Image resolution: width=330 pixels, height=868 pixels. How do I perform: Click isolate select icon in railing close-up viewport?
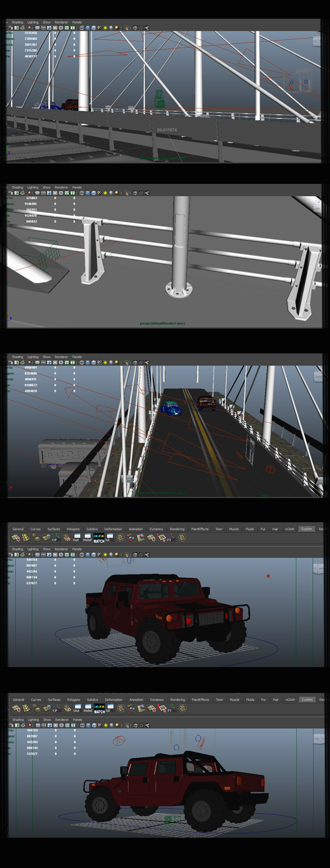click(127, 193)
